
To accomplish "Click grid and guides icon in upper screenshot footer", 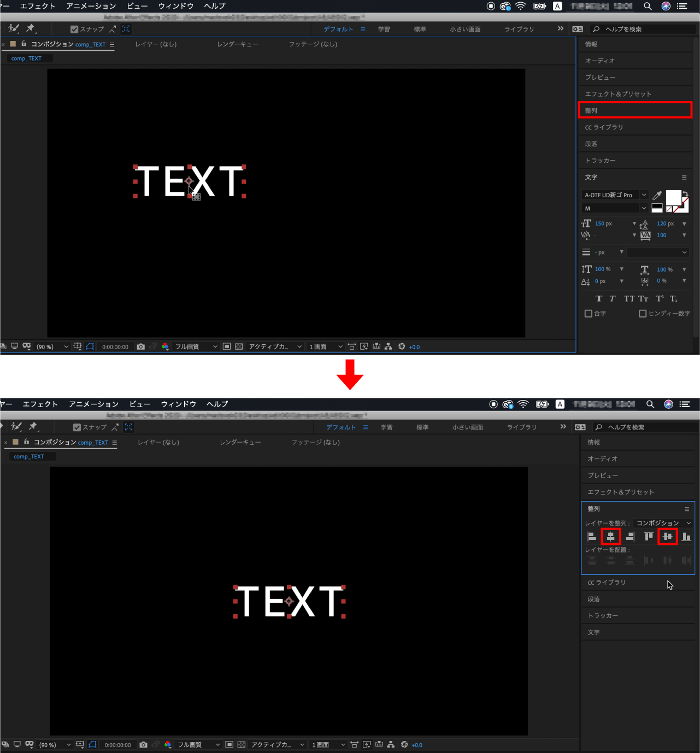I will [x=78, y=346].
